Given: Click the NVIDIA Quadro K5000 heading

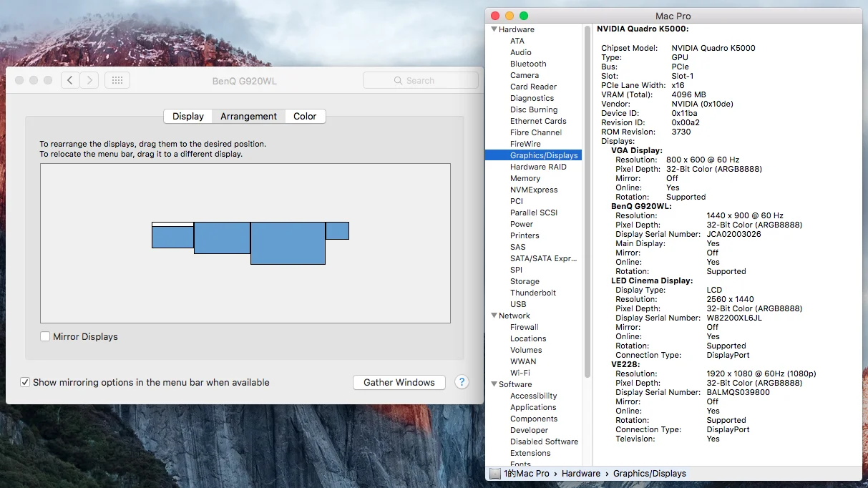Looking at the screenshot, I should [x=643, y=29].
